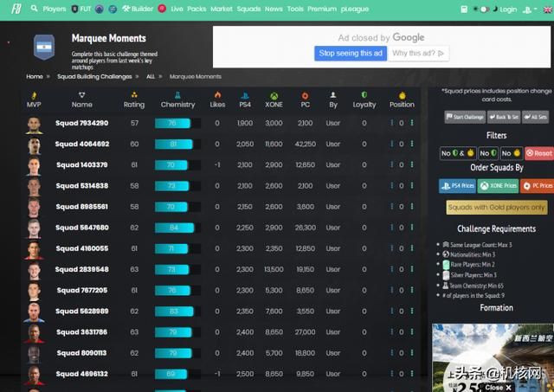Click MVP player face for Squad 7934290
Screen dimensions: 554x392
[34, 125]
